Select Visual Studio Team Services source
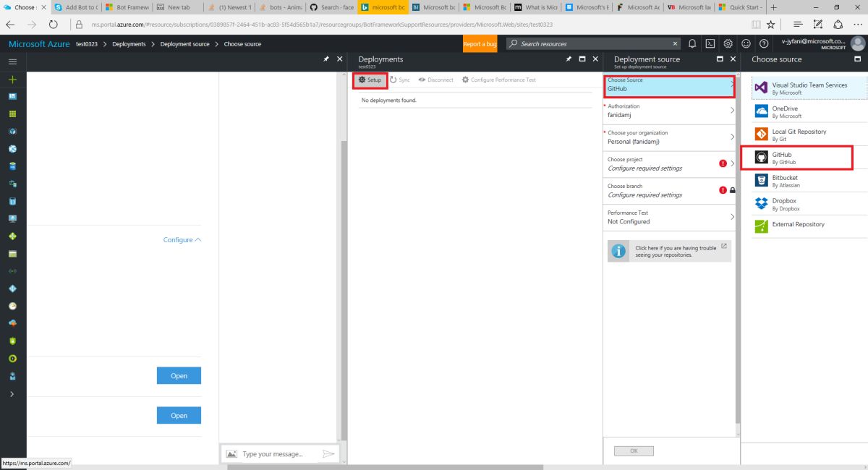The image size is (868, 470). click(809, 88)
